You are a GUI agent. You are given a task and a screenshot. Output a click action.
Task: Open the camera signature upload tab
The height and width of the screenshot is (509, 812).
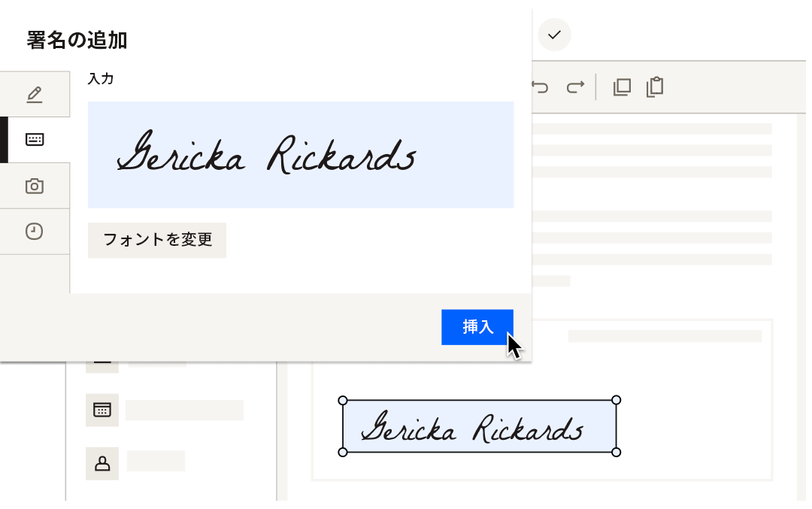[x=35, y=186]
